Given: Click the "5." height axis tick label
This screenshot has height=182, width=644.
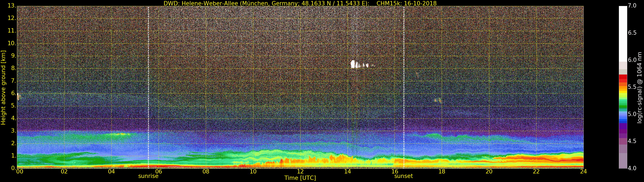Looking at the screenshot, I should [x=14, y=106].
